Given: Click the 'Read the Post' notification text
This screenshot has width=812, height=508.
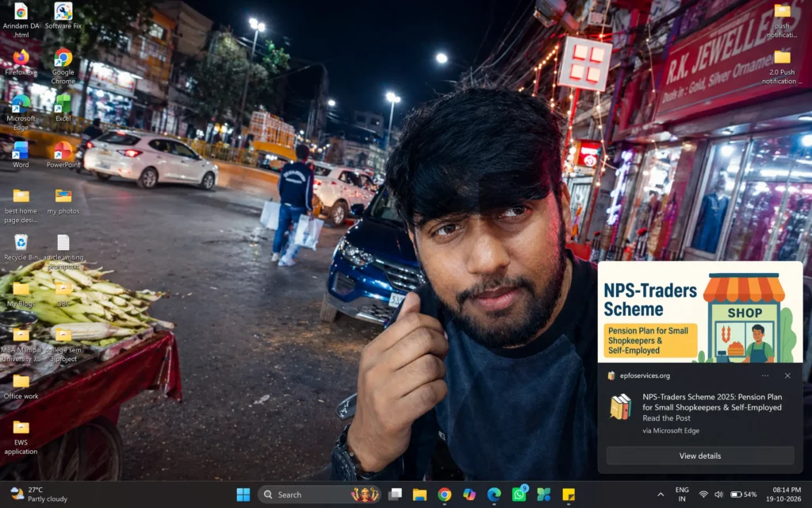Looking at the screenshot, I should coord(666,418).
